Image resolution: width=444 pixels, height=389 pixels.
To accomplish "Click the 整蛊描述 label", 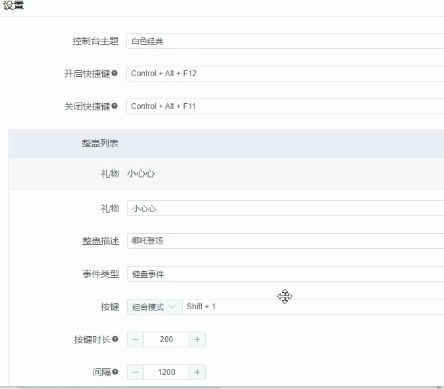I will 101,241.
